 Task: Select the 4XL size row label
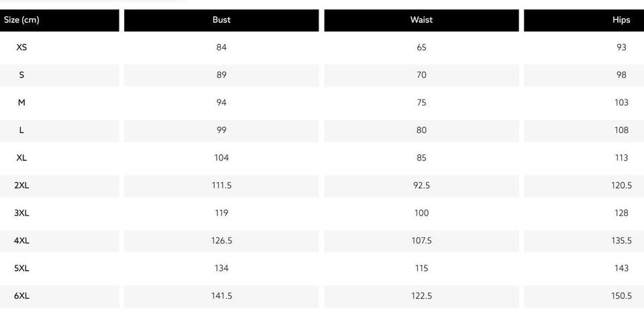[21, 240]
